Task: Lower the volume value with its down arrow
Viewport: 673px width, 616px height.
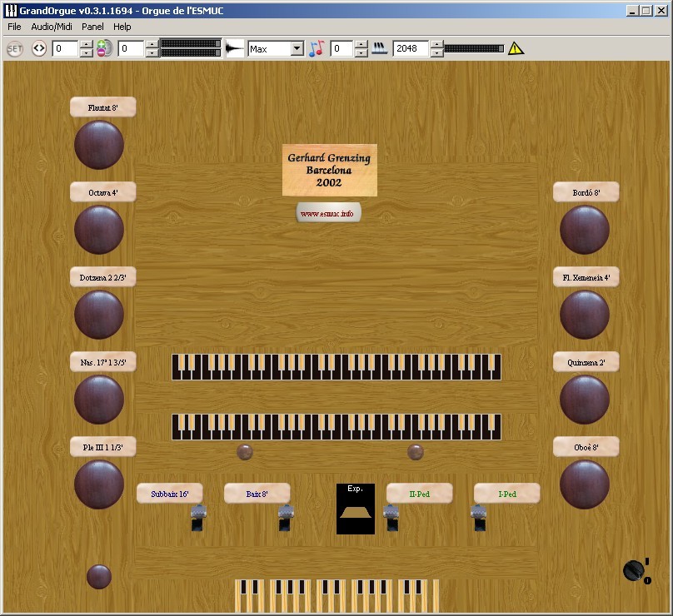Action: 152,52
